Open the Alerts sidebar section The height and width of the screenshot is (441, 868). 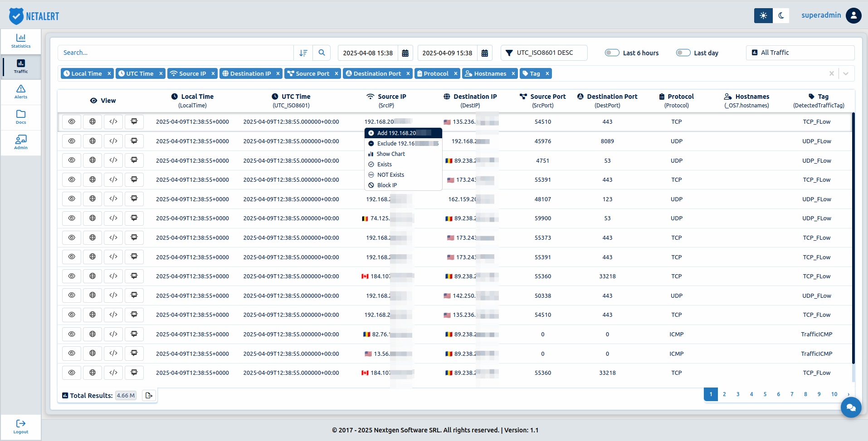tap(21, 92)
